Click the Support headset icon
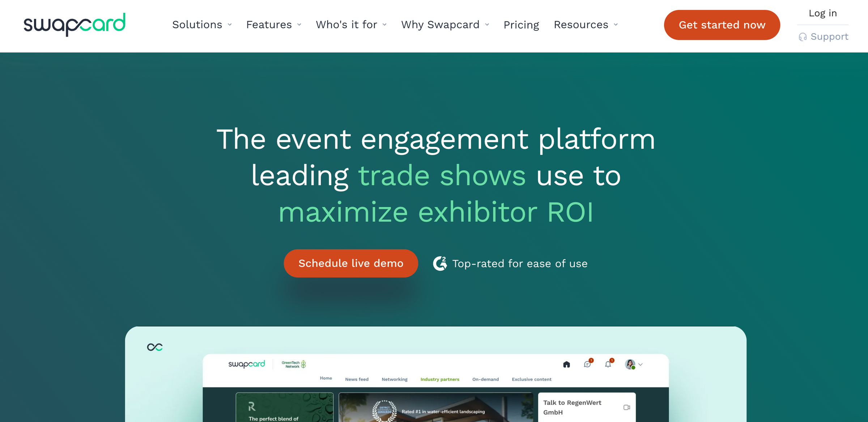 click(803, 37)
